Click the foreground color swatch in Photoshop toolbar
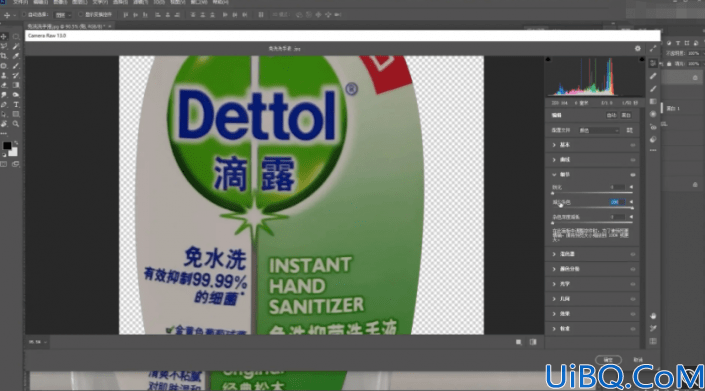705x391 pixels. click(7, 146)
